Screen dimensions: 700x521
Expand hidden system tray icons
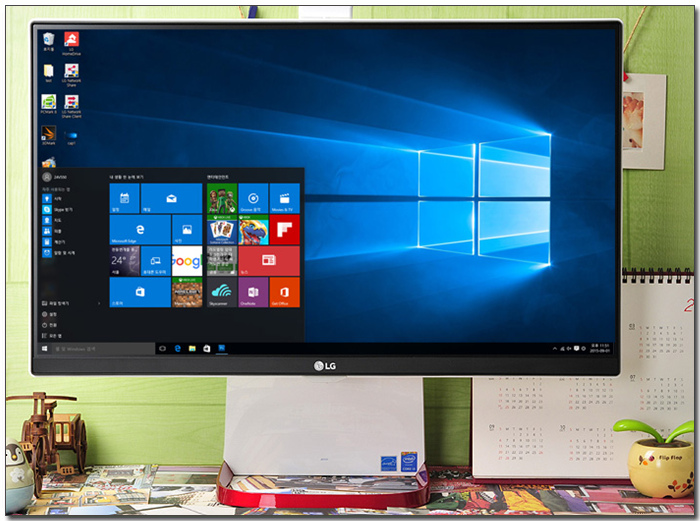[554, 348]
